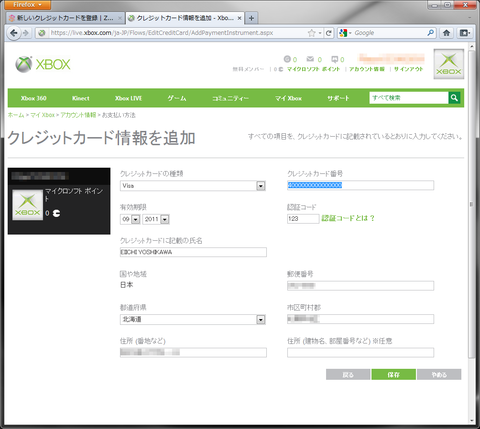Click the green site search magnifier button
Viewport: 480px width, 429px height.
click(454, 98)
